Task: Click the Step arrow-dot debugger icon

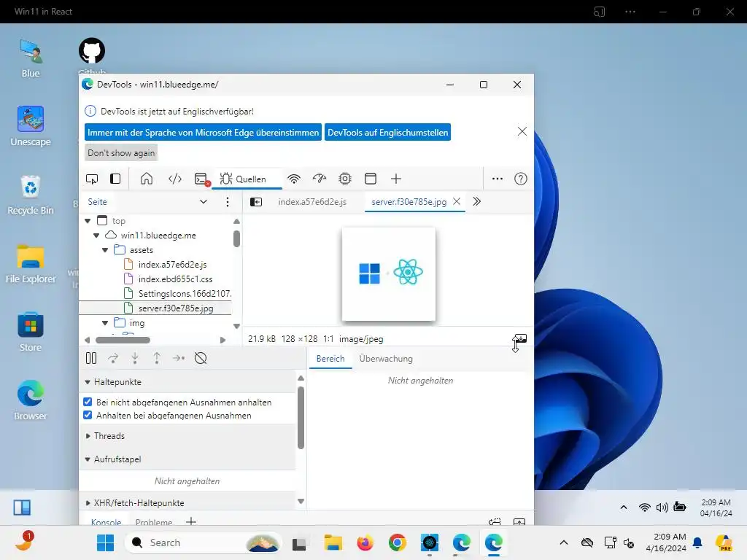Action: coord(179,358)
